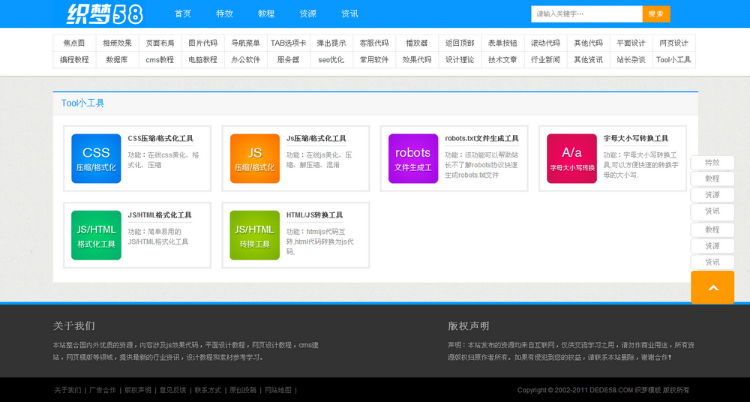The height and width of the screenshot is (402, 750).
Task: Open the 广告合作 footer link
Action: [x=103, y=390]
